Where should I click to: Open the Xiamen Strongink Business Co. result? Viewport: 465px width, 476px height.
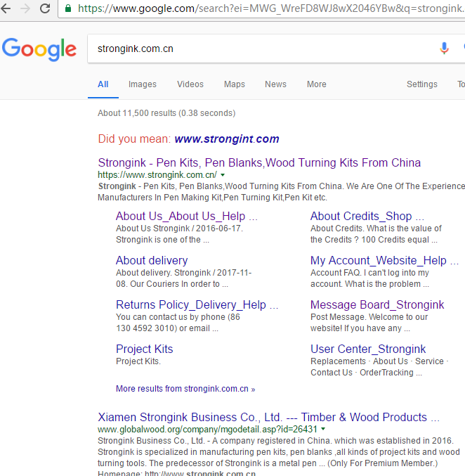click(268, 418)
